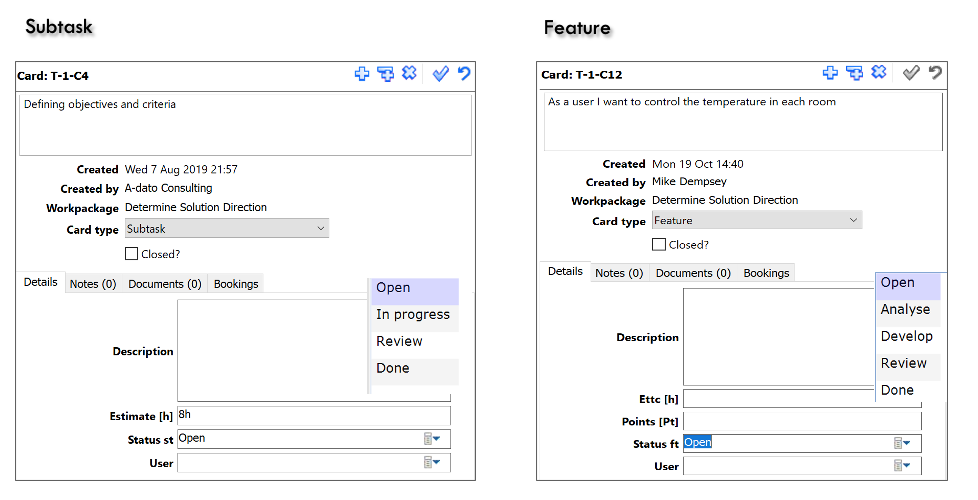The height and width of the screenshot is (500, 978).
Task: Open Documents (0) tab on Subtask card
Action: point(165,284)
